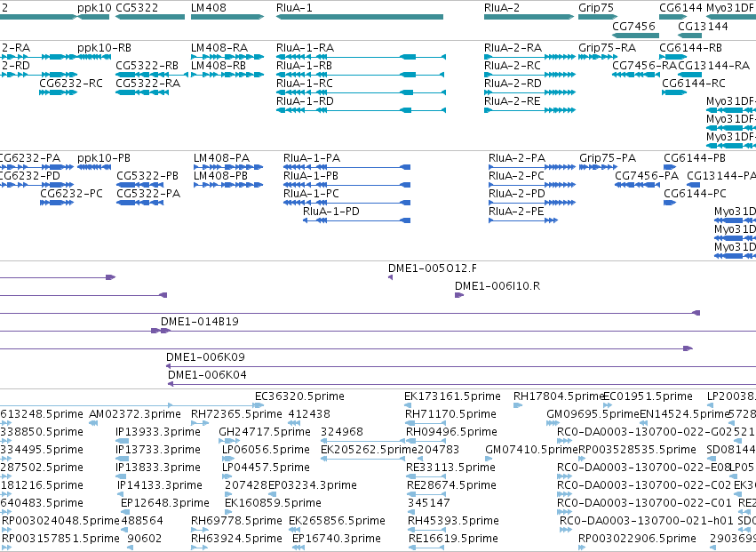Select the CG5322-PA protein label
756x552 pixels.
[x=148, y=194]
